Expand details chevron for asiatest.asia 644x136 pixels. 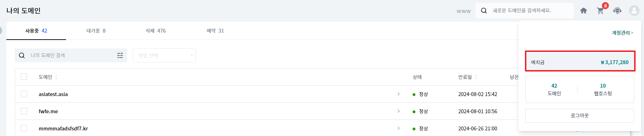[399, 94]
